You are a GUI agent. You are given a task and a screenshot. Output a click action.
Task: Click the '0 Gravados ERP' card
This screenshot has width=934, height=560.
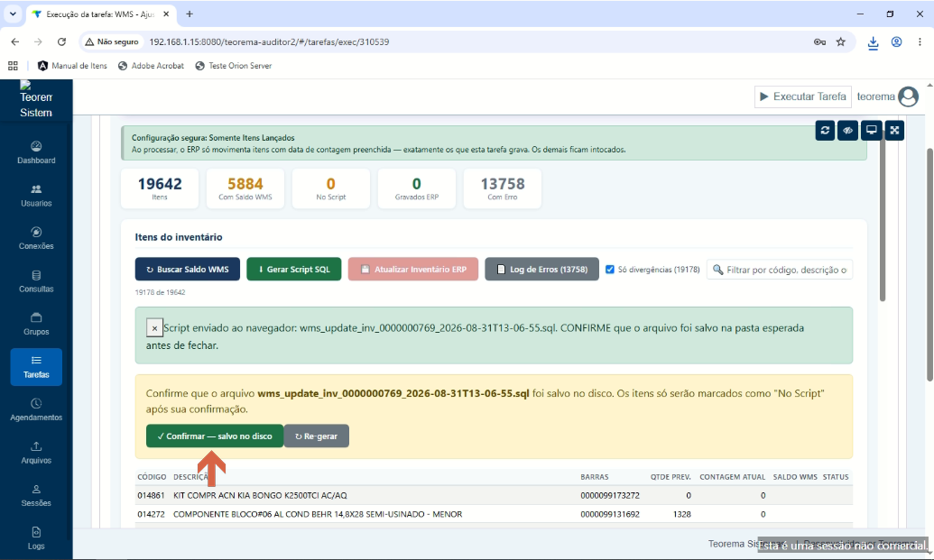[416, 188]
